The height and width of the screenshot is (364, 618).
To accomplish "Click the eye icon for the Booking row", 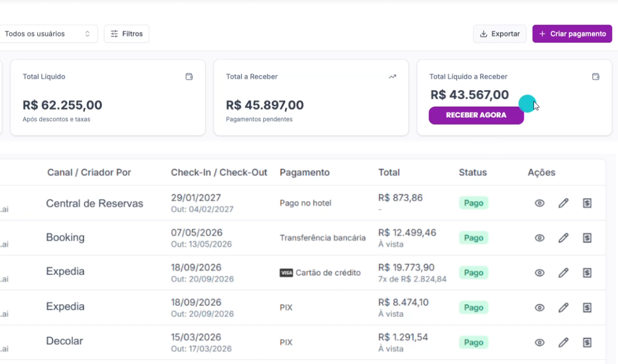I will 539,238.
